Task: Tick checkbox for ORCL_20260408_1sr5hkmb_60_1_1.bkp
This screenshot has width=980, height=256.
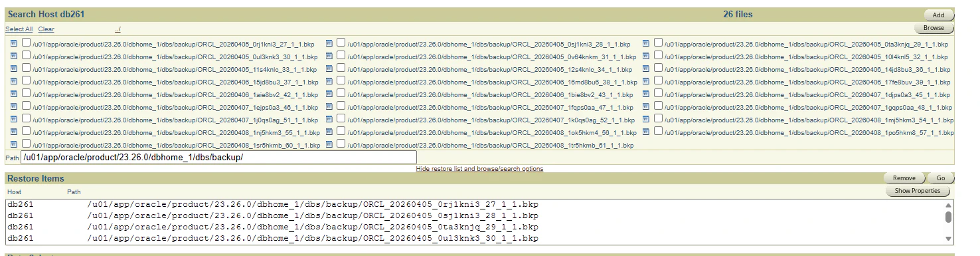Action: click(x=26, y=144)
